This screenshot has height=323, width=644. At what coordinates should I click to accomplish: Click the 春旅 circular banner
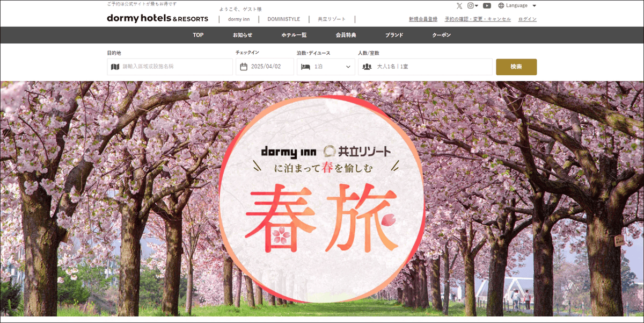click(x=322, y=199)
